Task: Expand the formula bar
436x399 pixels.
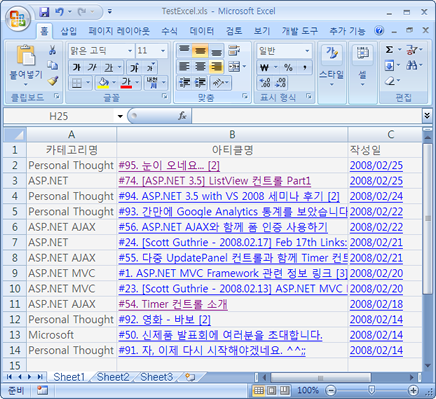Action: 427,116
